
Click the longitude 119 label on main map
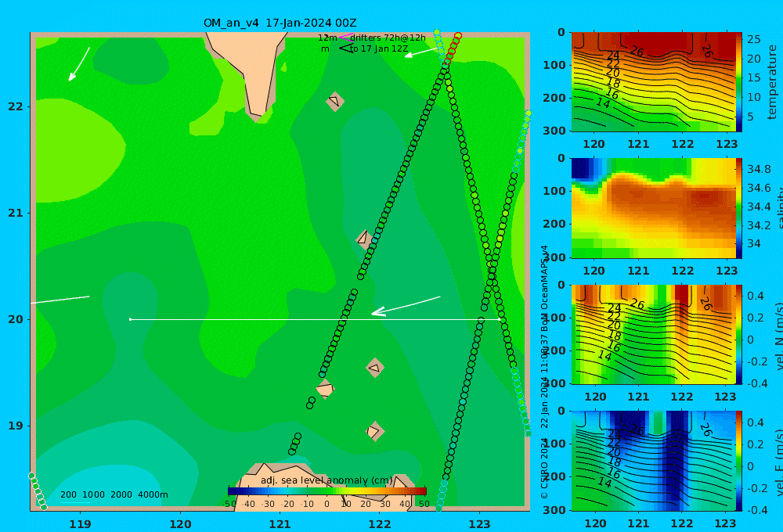(x=81, y=524)
